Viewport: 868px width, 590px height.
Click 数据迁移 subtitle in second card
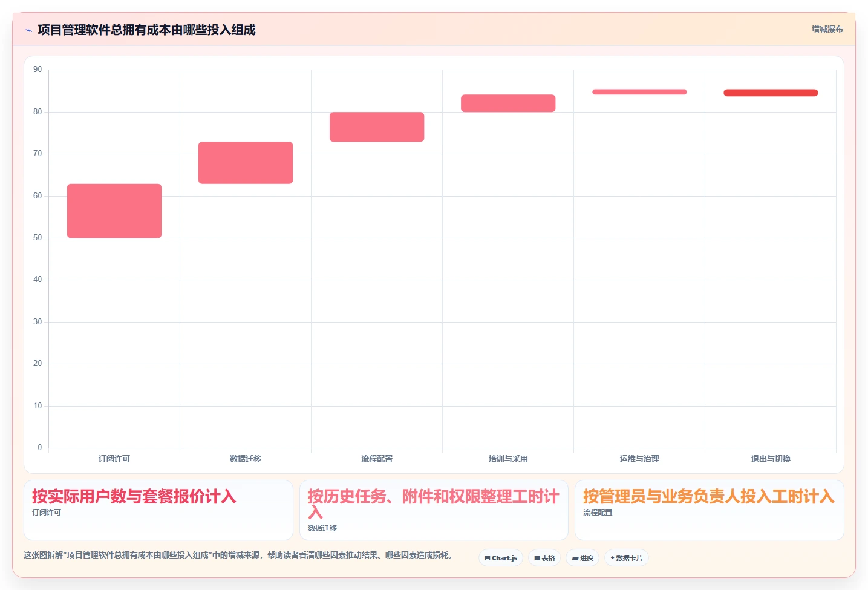[322, 528]
